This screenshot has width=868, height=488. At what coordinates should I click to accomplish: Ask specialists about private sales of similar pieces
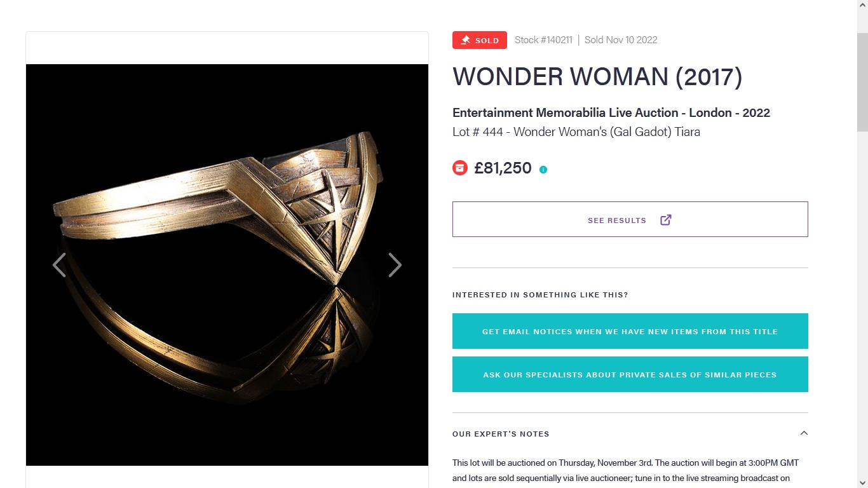click(x=630, y=374)
